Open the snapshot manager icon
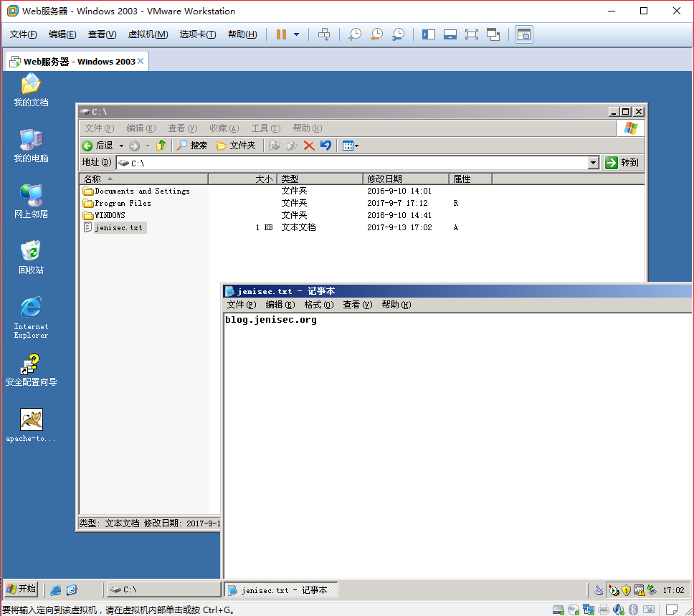694x616 pixels. (398, 34)
